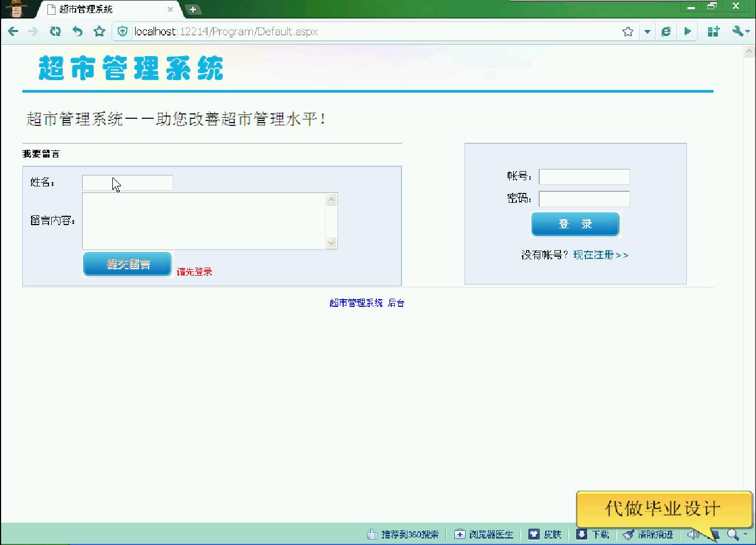Click the 登 录 button
Image resolution: width=756 pixels, height=545 pixels.
click(x=575, y=224)
